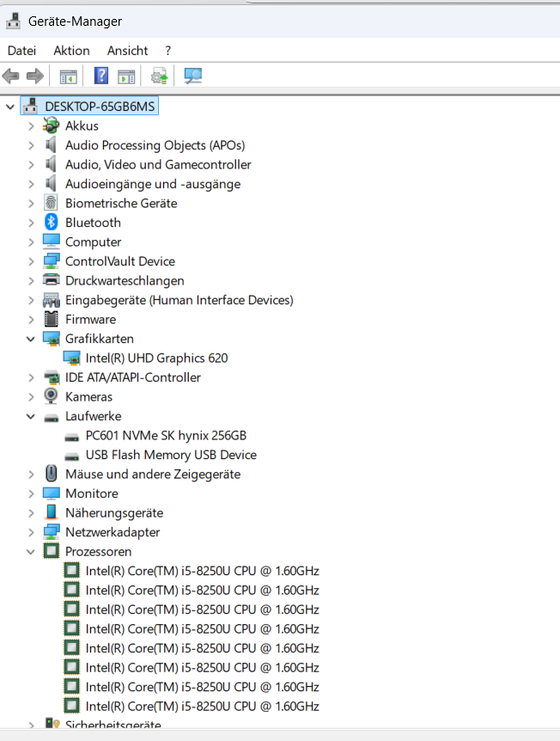
Task: Select the Näherungsgeräte label
Action: (x=114, y=512)
